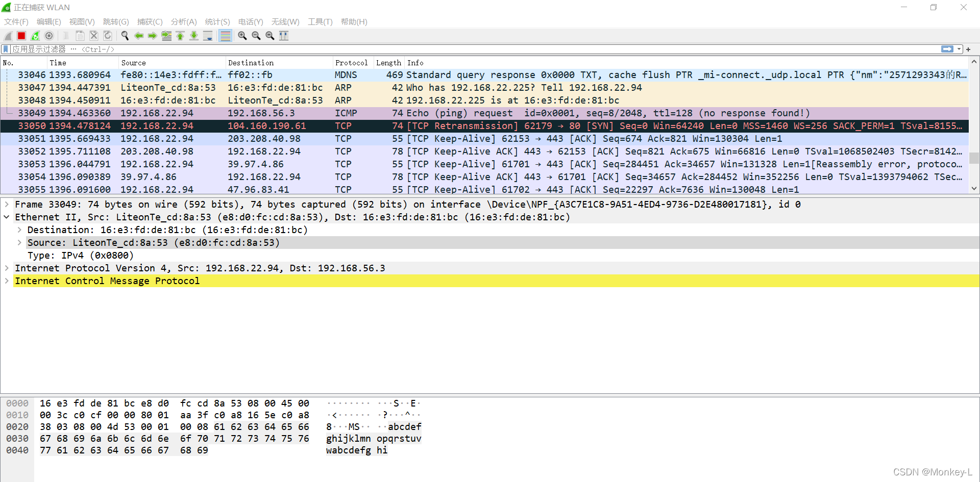
Task: Open the 分析(A) menu
Action: point(184,21)
